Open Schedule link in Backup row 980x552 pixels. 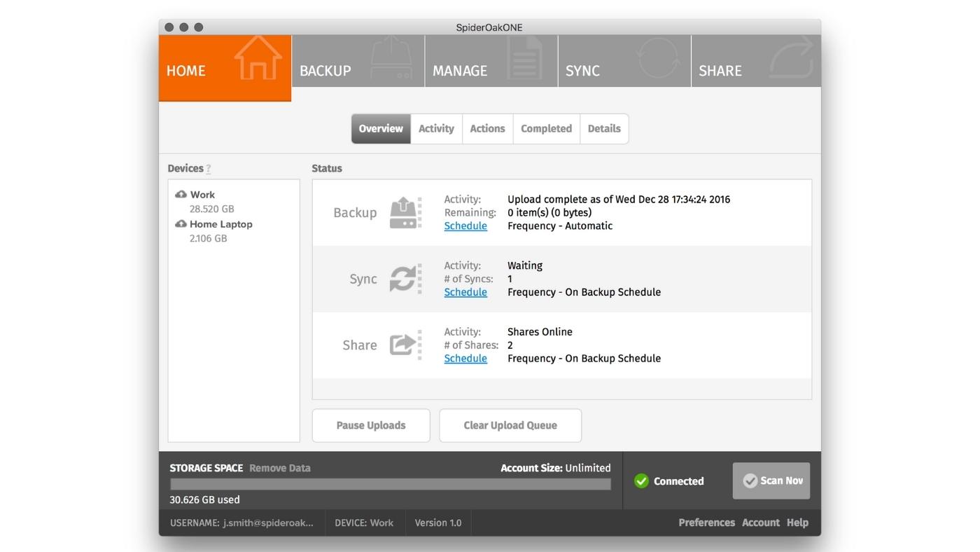465,226
